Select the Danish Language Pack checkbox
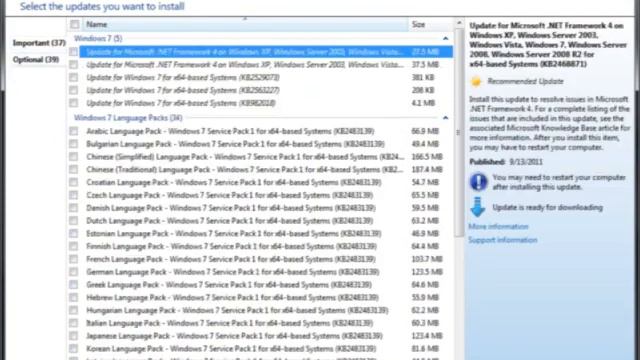640x360 pixels. [73, 208]
